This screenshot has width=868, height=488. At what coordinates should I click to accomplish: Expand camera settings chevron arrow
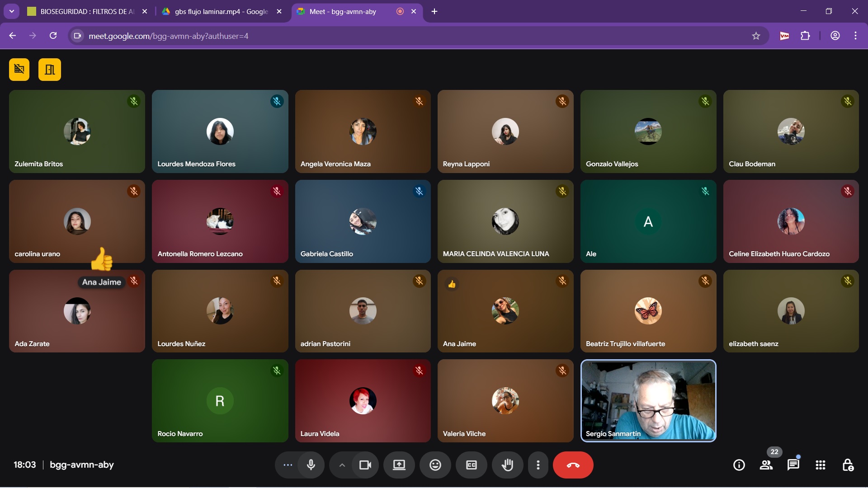[342, 465]
